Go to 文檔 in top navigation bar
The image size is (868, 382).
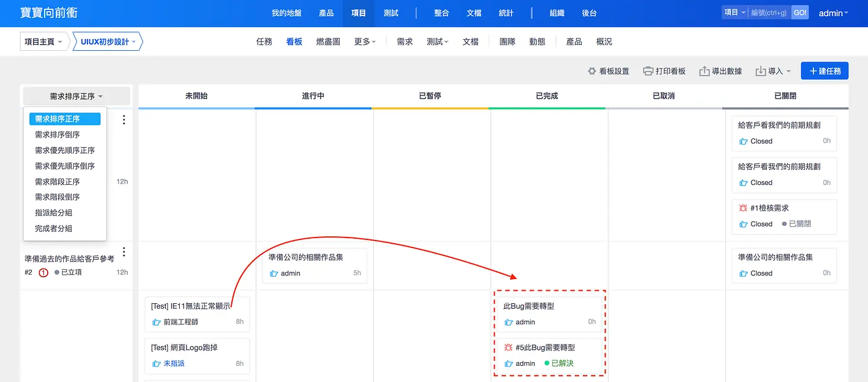(474, 13)
